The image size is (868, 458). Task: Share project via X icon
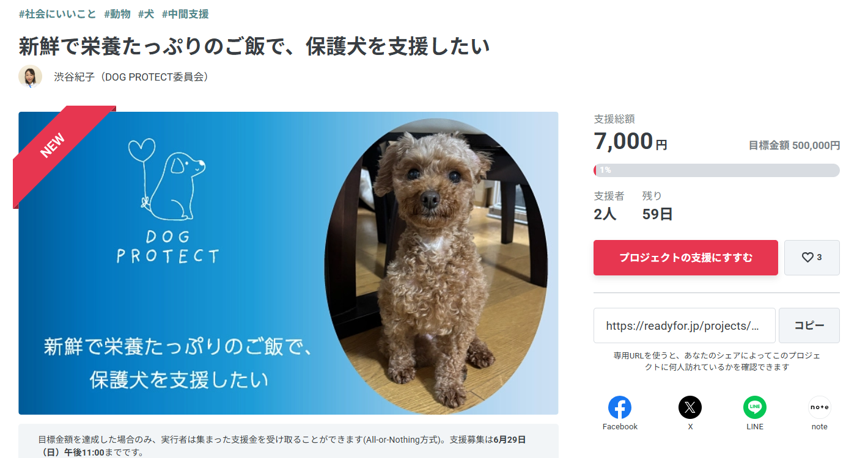(690, 407)
